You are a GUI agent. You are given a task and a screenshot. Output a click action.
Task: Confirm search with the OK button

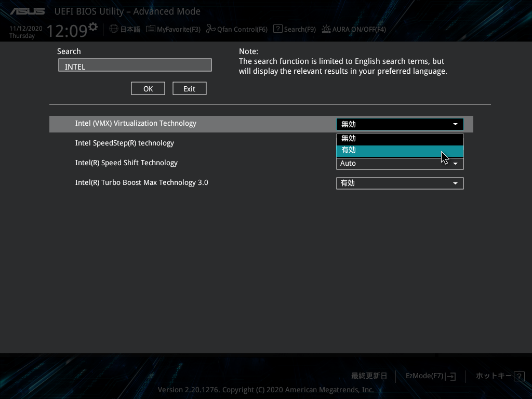[x=148, y=88]
